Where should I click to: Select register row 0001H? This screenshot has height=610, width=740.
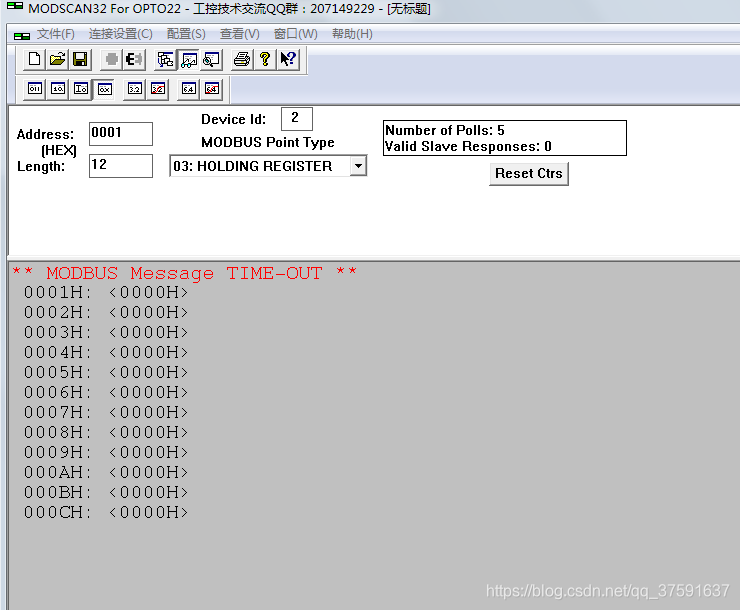pos(106,292)
